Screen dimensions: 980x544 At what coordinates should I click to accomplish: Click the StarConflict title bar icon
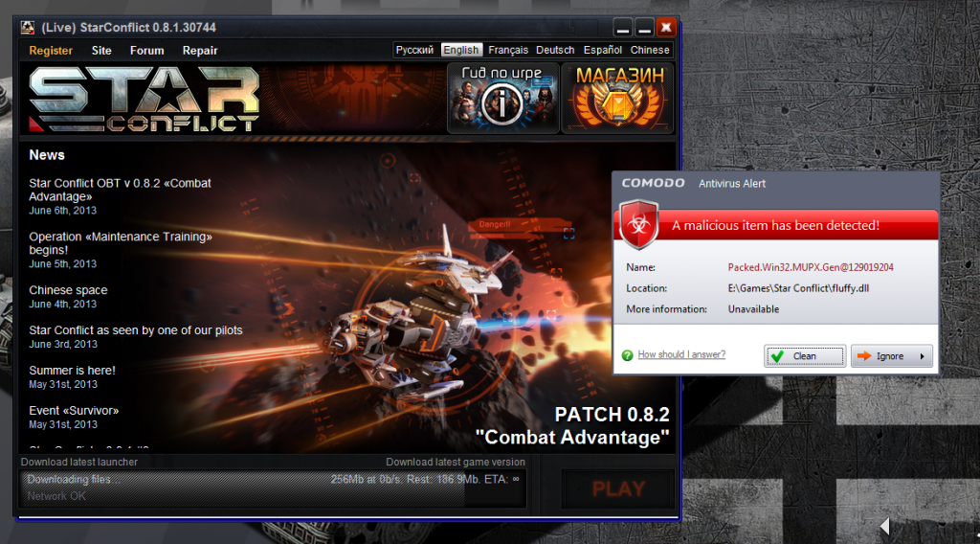pos(28,28)
